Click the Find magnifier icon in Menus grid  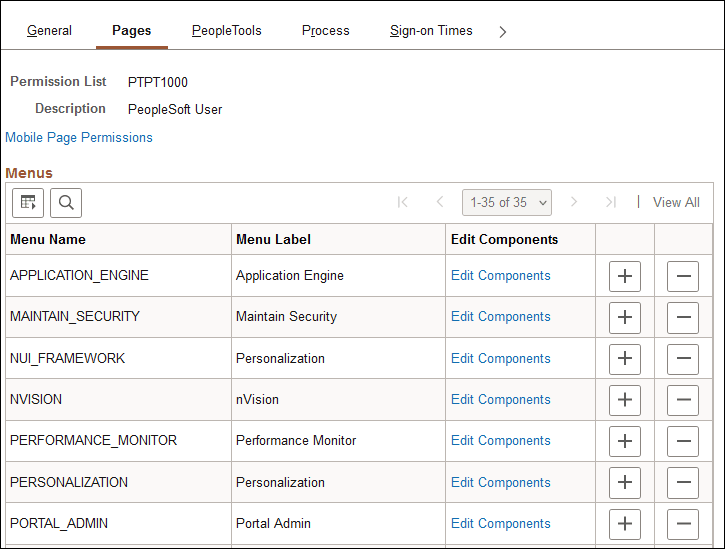pos(66,203)
